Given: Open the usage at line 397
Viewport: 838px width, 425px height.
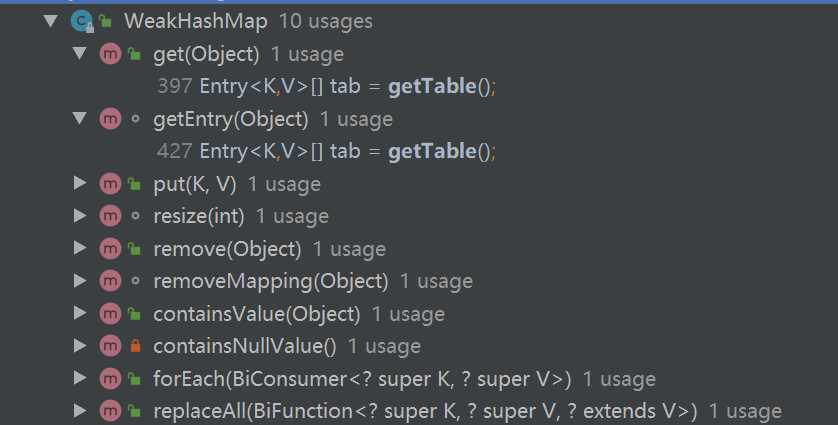Looking at the screenshot, I should tap(326, 86).
